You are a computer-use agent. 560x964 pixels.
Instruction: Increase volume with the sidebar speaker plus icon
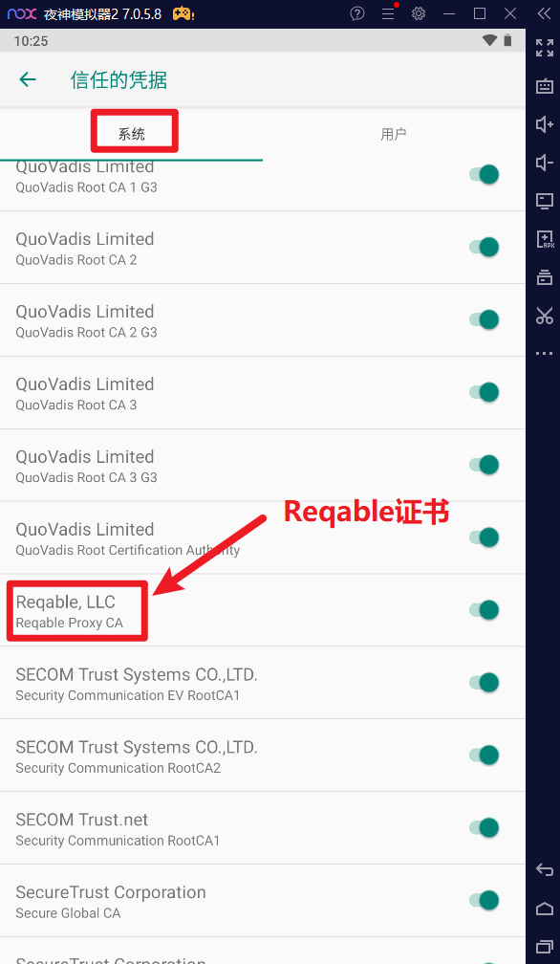tap(544, 124)
